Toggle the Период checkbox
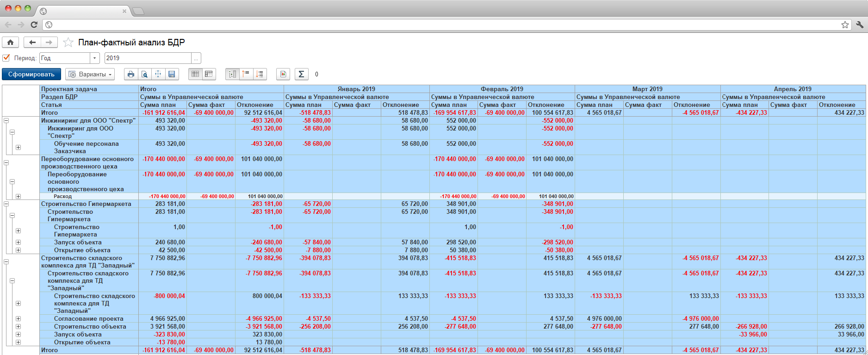Screen dimensions: 868x355 click(6, 58)
